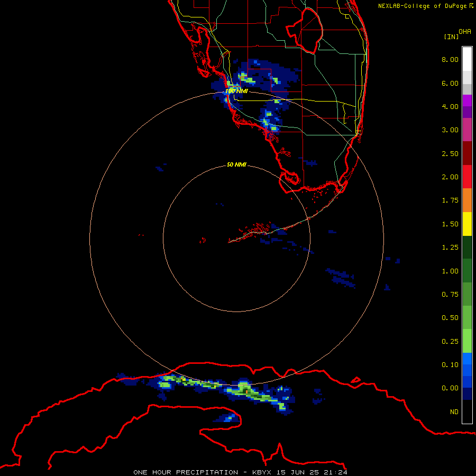Select the OHA product label
476x476 pixels.
[x=465, y=32]
